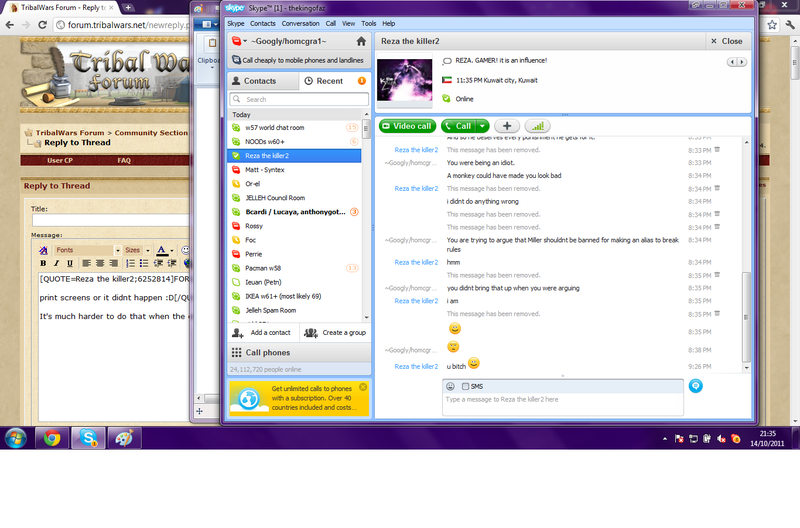The height and width of the screenshot is (528, 800).
Task: Click muted volume icon in system tray
Action: coord(721,439)
